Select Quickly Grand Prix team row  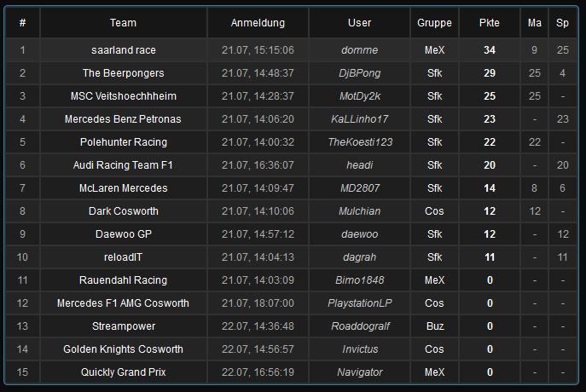click(292, 372)
